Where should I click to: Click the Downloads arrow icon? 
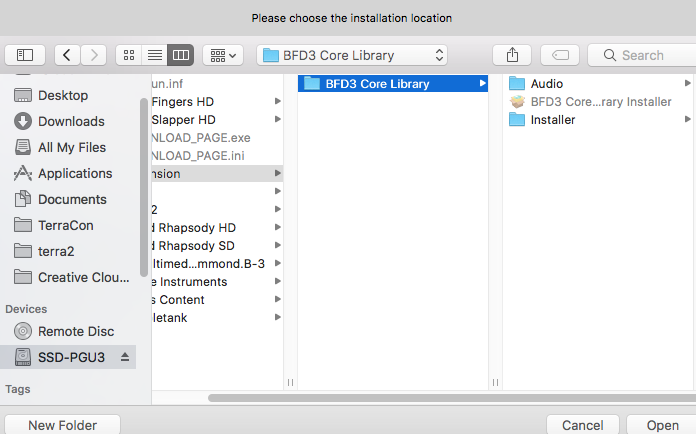click(x=23, y=121)
